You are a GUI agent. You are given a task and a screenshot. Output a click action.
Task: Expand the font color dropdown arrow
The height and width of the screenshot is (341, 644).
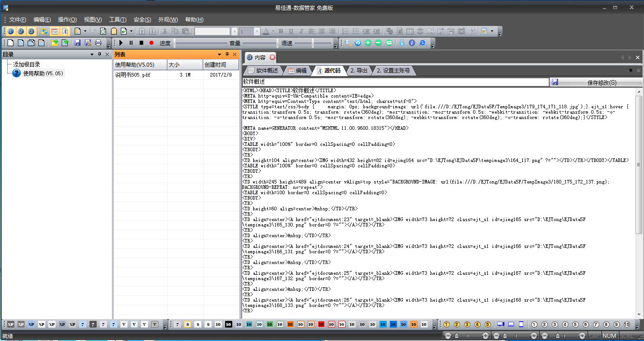click(x=273, y=31)
